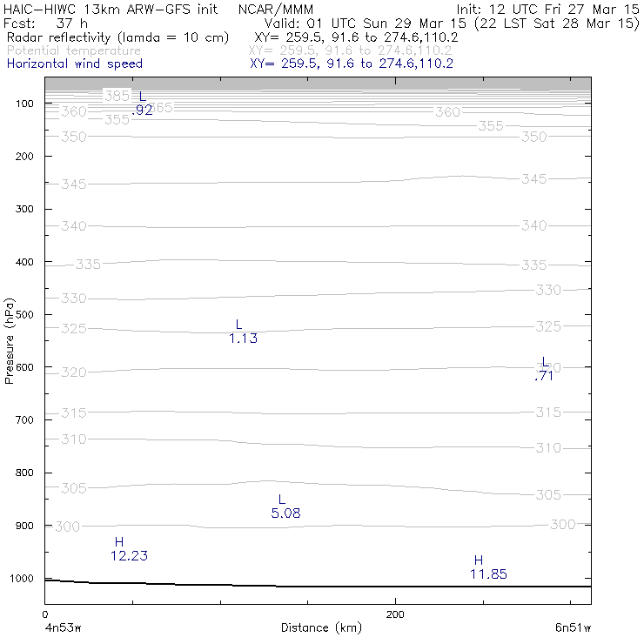Screen dimensions: 644x644
Task: Click the '365' contour label
Action: point(163,108)
